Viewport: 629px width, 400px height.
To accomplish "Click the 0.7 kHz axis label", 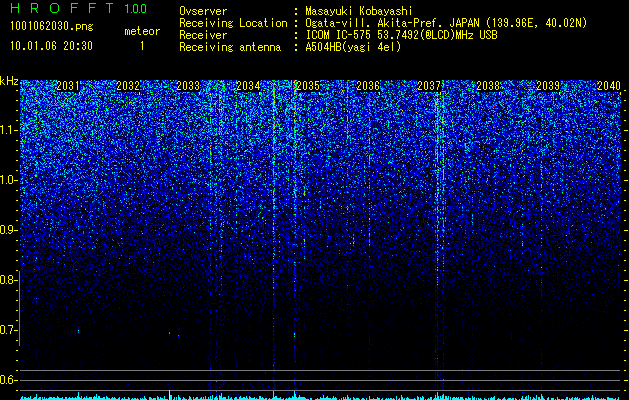I will click(9, 330).
